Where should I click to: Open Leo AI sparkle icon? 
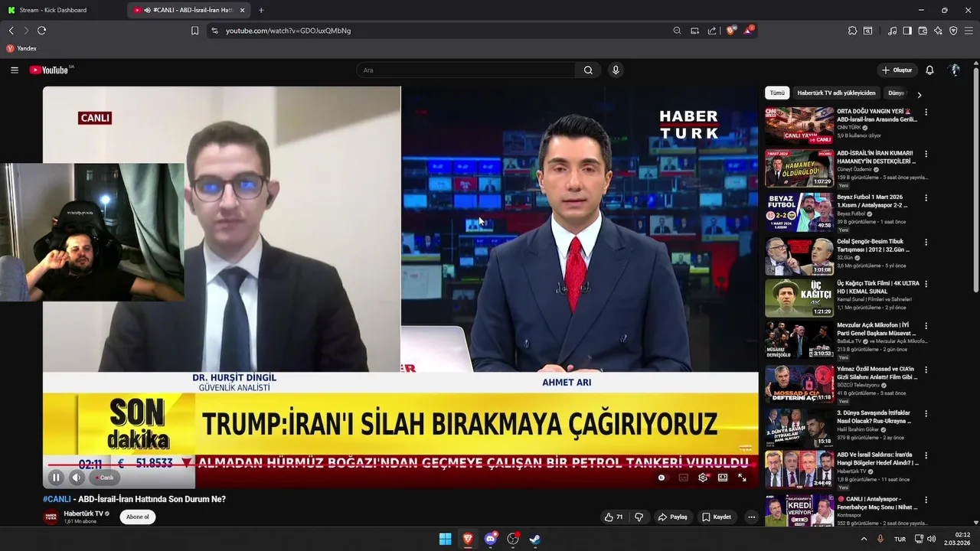(x=938, y=31)
